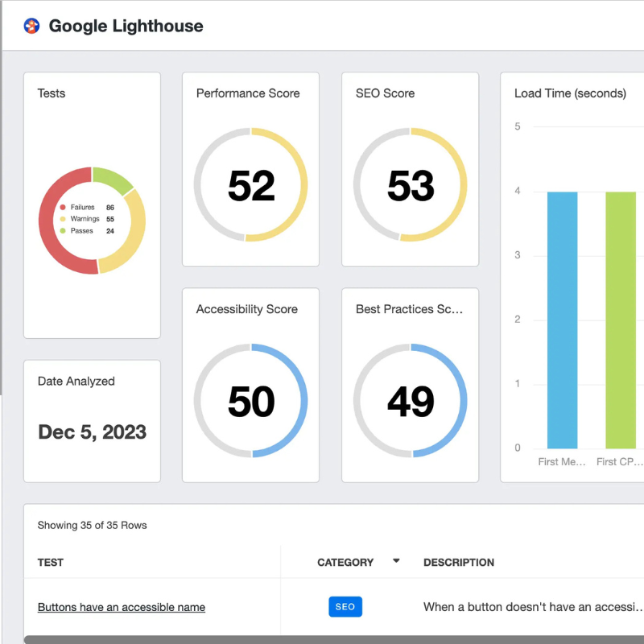Viewport: 644px width, 644px height.
Task: Click the First Me… axis label
Action: (562, 461)
